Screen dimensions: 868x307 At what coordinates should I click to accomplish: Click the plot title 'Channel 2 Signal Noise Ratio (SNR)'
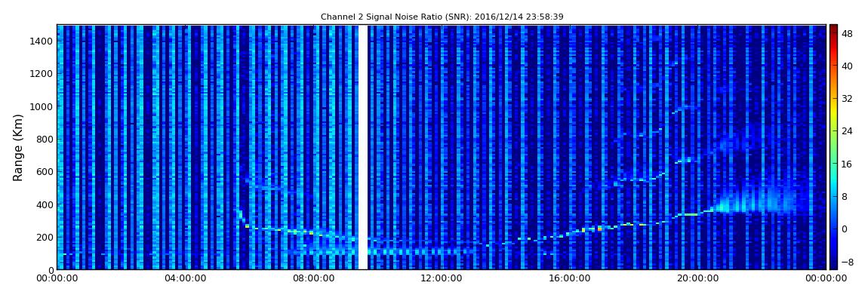(x=442, y=17)
